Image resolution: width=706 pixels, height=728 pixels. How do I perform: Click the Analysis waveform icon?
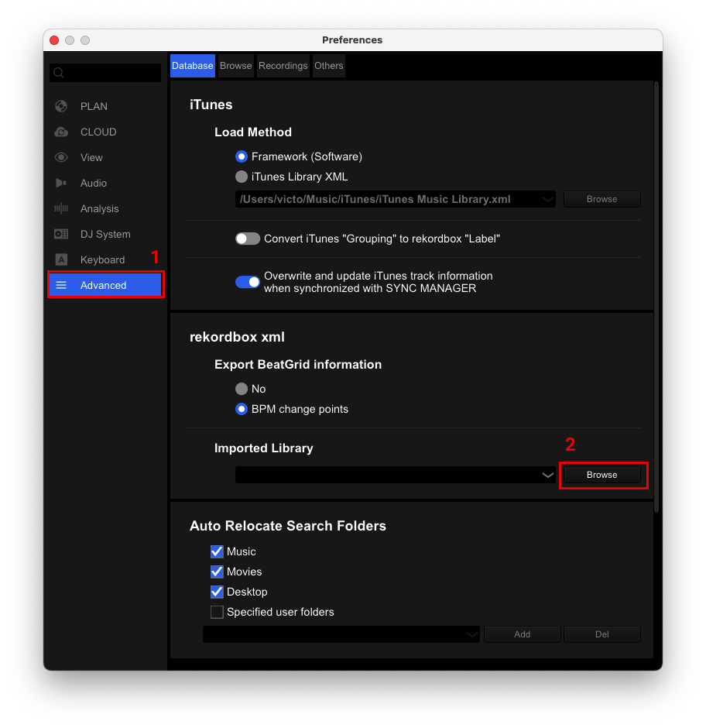(x=61, y=208)
